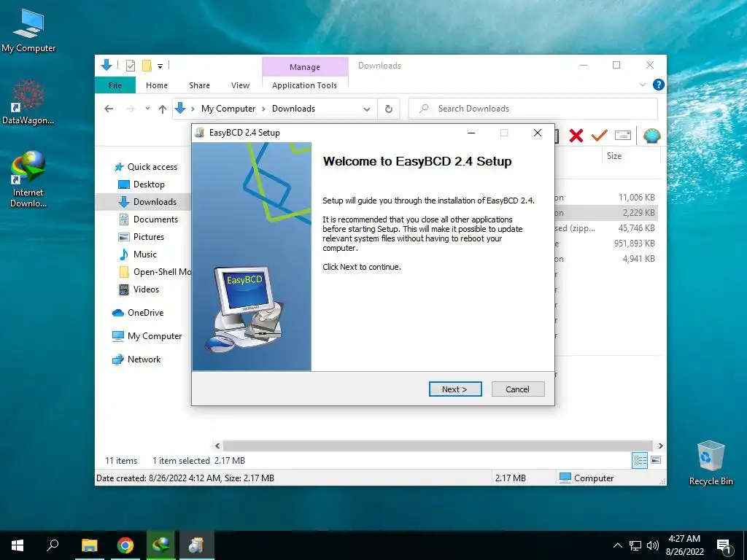Click the rename box toolbar icon
747x560 pixels.
[623, 136]
